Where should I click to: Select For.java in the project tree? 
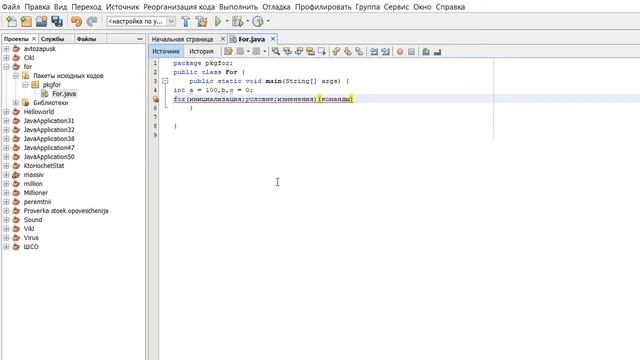[64, 93]
